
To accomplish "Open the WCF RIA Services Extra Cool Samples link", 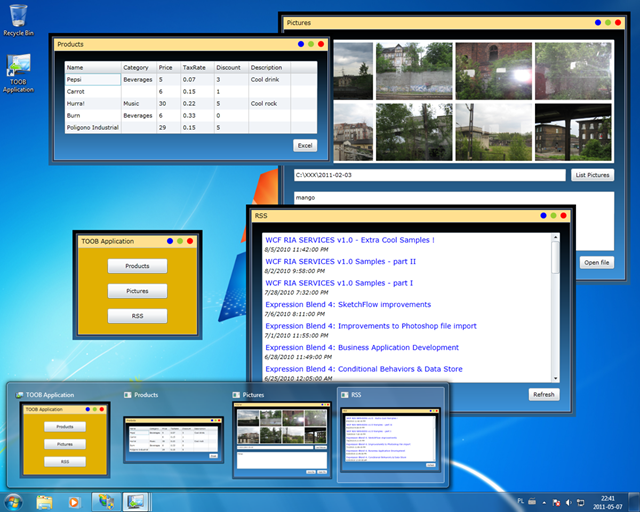I will (350, 240).
